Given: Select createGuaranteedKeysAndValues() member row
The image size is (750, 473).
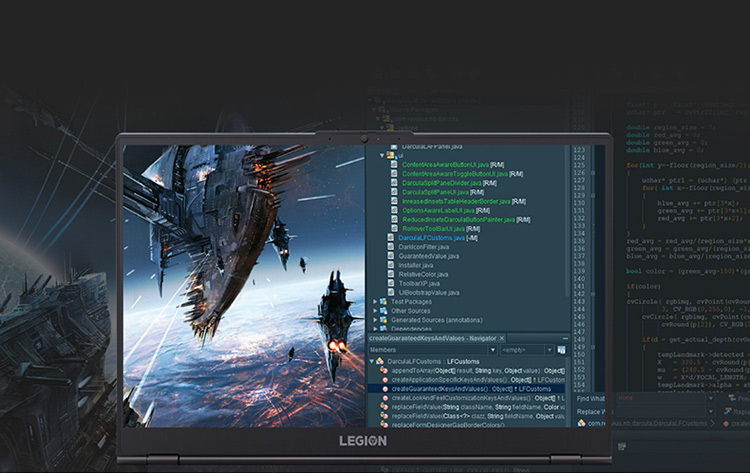Looking at the screenshot, I should [x=466, y=389].
